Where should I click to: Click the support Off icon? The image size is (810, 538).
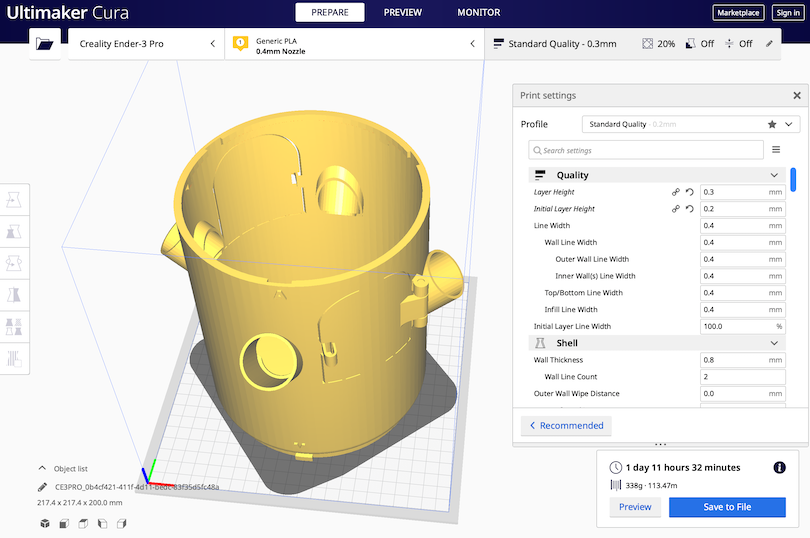(x=690, y=44)
